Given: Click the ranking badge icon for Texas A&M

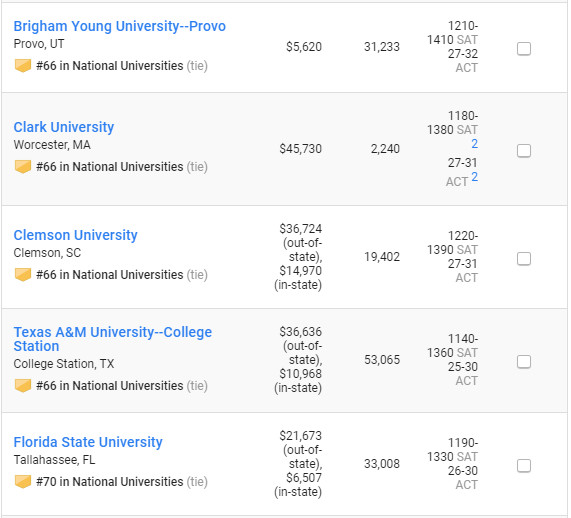Looking at the screenshot, I should click(23, 386).
